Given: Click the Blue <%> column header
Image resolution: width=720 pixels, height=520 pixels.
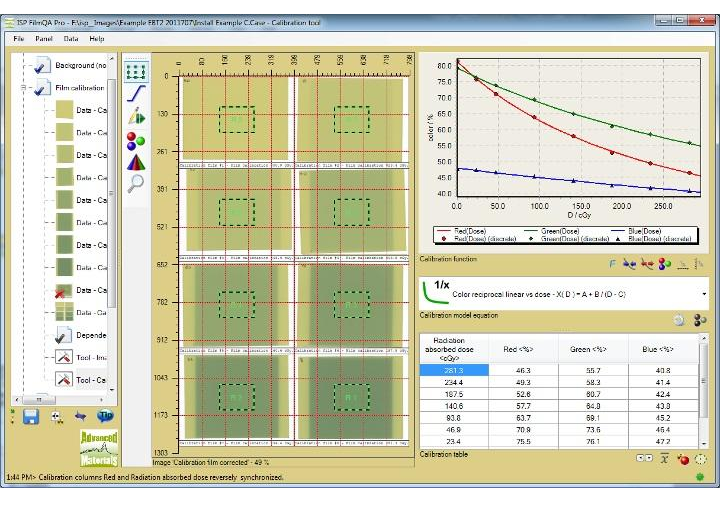Looking at the screenshot, I should [x=663, y=349].
